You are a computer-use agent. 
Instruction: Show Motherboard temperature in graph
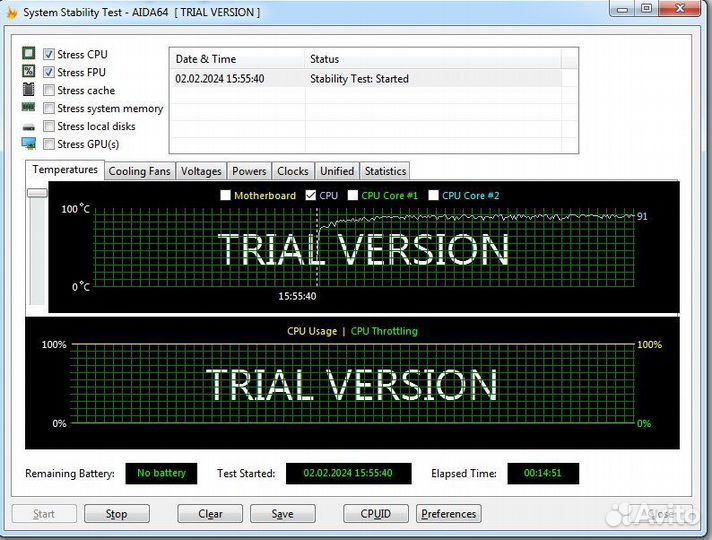point(225,195)
